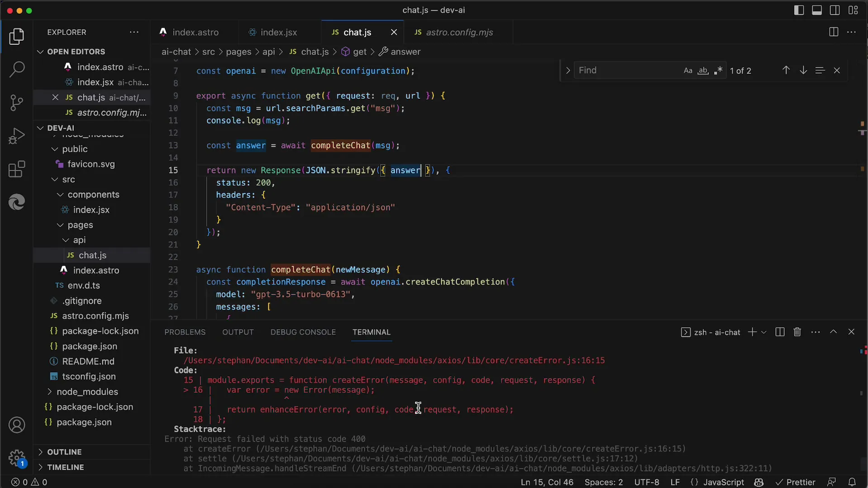Split the terminal pane
This screenshot has width=868, height=488.
point(780,332)
